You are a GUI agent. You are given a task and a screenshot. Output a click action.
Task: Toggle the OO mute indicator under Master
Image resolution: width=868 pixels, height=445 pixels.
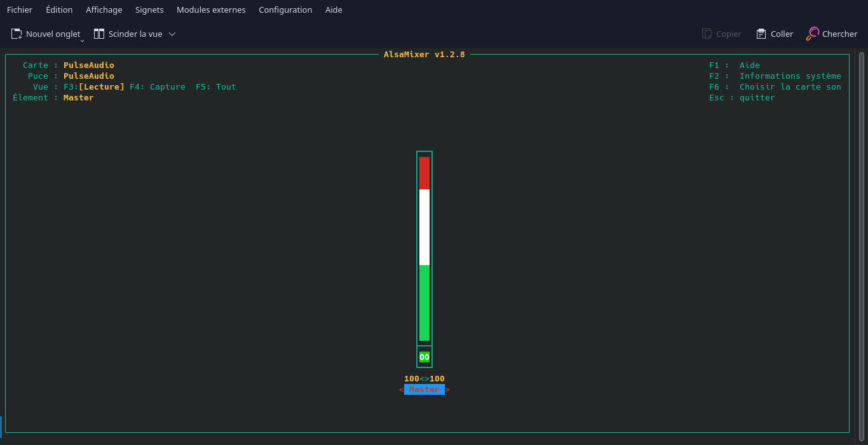coord(424,357)
